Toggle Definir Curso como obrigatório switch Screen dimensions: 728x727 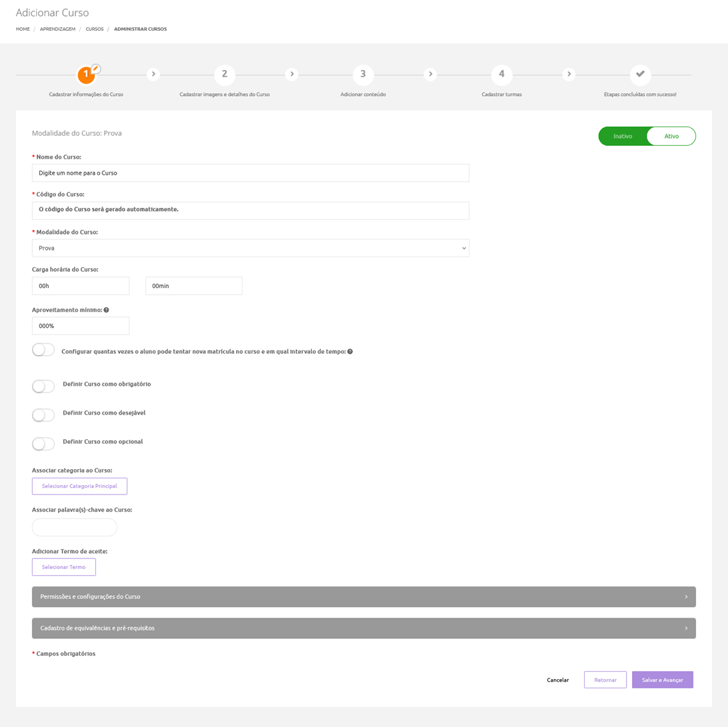(x=43, y=386)
